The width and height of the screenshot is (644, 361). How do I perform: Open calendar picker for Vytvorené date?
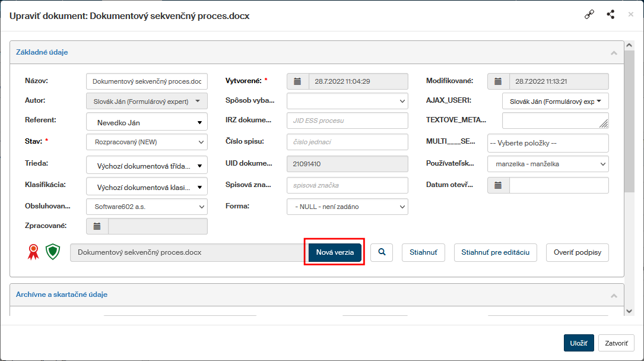pyautogui.click(x=298, y=81)
